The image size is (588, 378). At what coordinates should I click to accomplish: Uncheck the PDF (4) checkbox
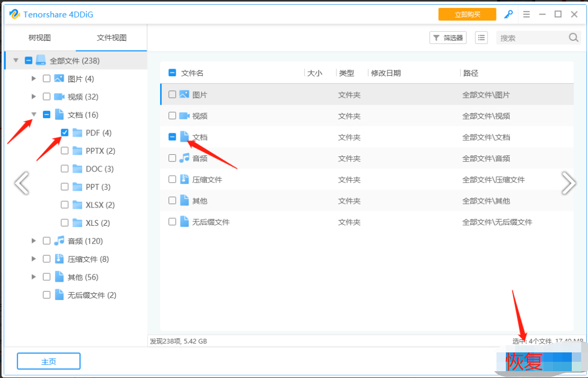64,133
